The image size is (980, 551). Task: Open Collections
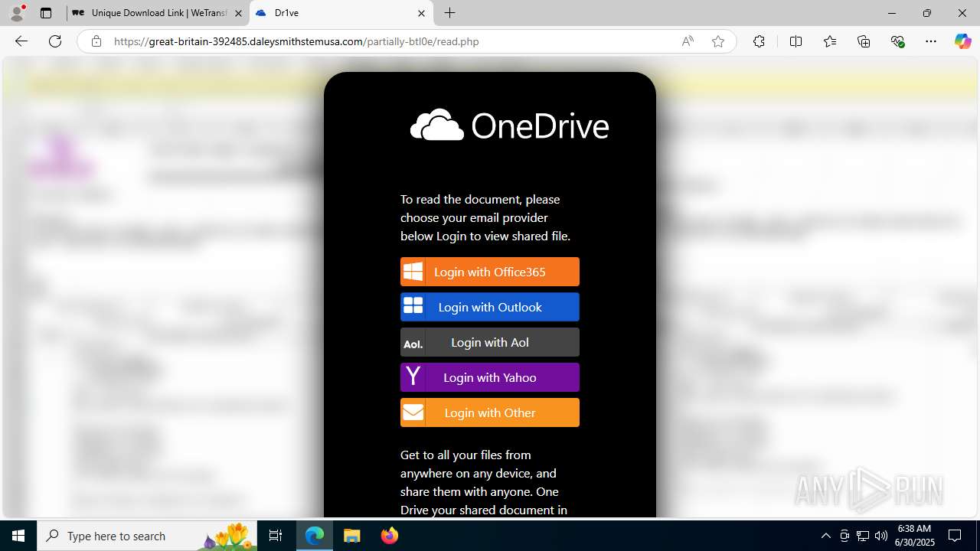coord(864,41)
